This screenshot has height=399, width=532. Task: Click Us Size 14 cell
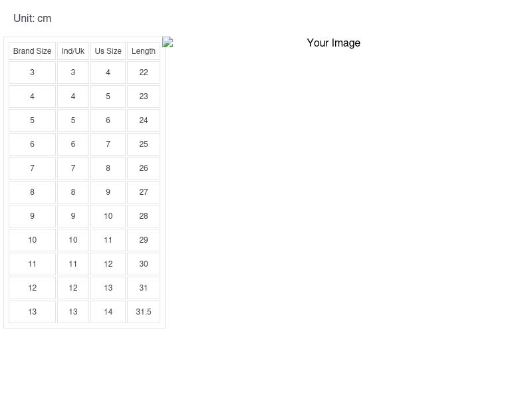[x=108, y=312]
